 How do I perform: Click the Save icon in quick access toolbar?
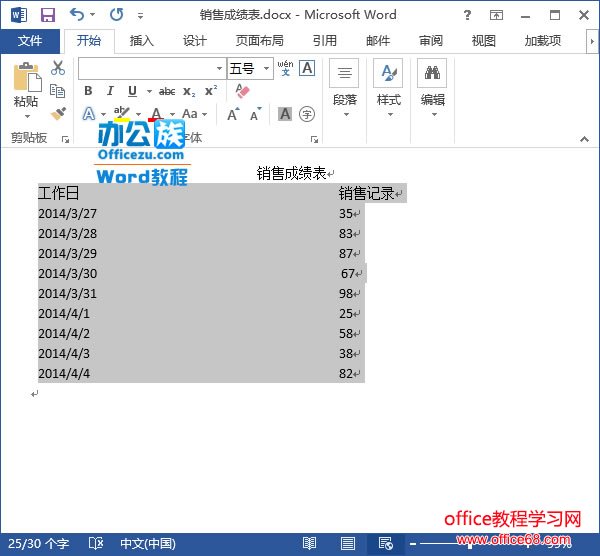(x=48, y=15)
